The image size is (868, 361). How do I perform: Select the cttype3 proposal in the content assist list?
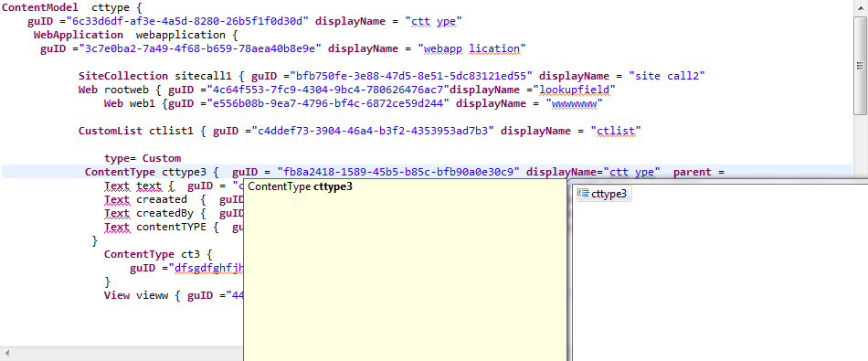coord(604,194)
